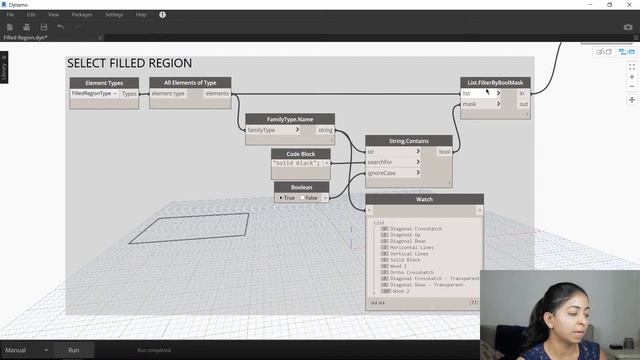The height and width of the screenshot is (360, 640).
Task: Click the Code Block output port
Action: 327,163
